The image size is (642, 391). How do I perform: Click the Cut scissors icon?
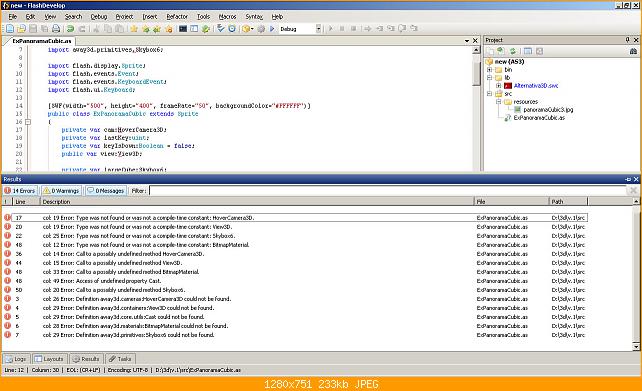97,29
